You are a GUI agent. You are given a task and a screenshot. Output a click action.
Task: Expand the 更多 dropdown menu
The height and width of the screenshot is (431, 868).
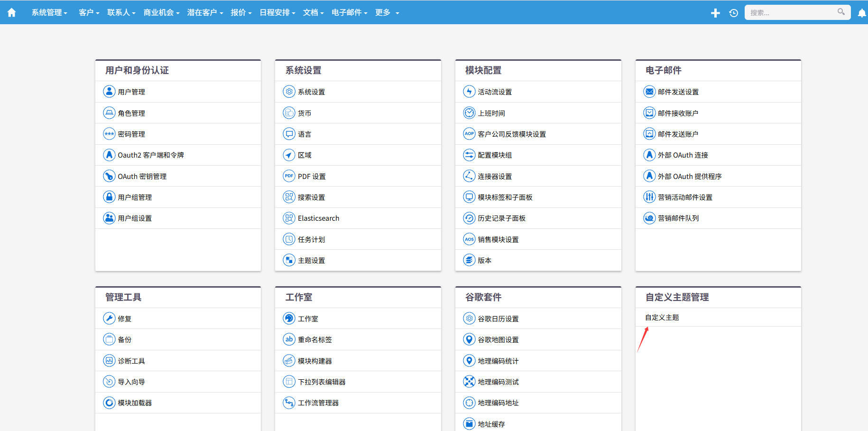pos(387,12)
